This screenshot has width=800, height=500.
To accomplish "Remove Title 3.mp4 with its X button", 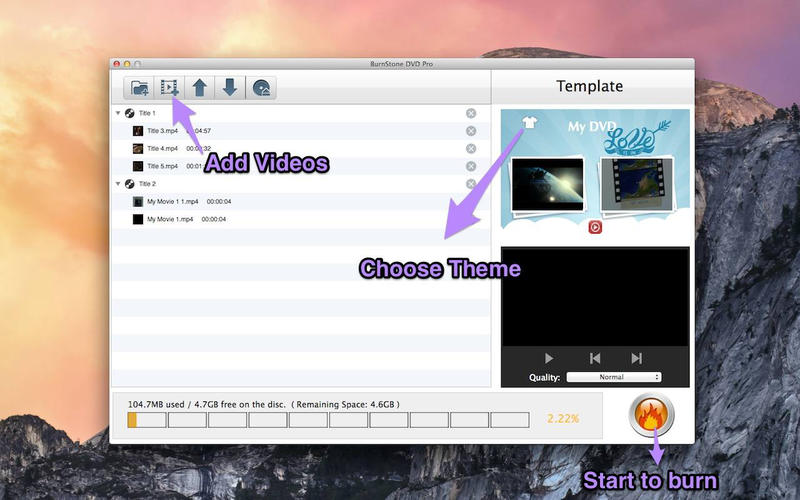I will pyautogui.click(x=471, y=131).
